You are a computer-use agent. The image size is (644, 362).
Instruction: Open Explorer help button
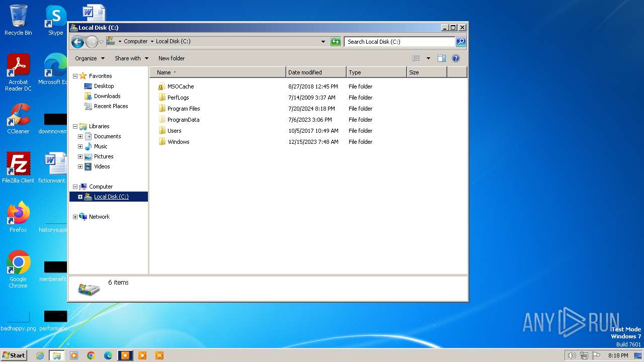(x=456, y=58)
